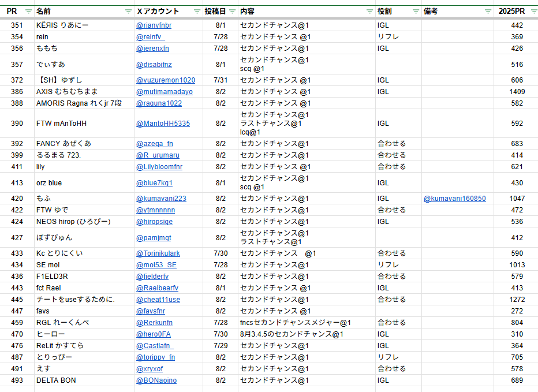Visit the @blue7kq1 link

click(154, 183)
